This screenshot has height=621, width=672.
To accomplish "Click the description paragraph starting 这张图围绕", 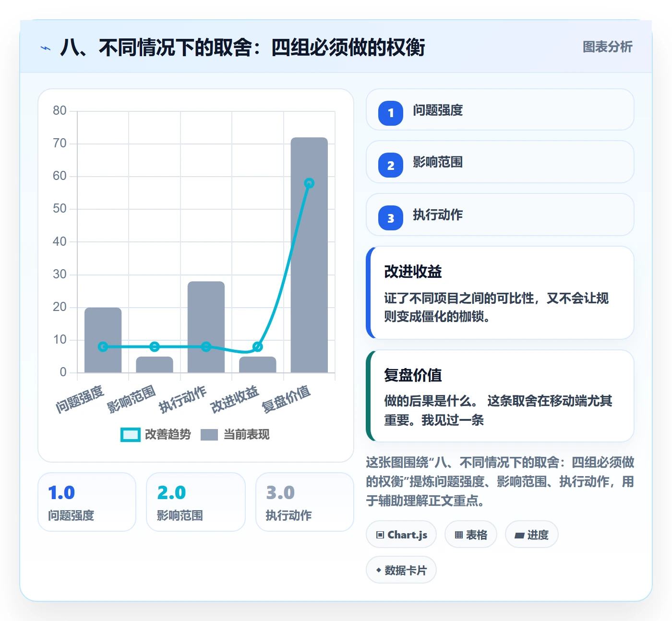I will [x=500, y=481].
